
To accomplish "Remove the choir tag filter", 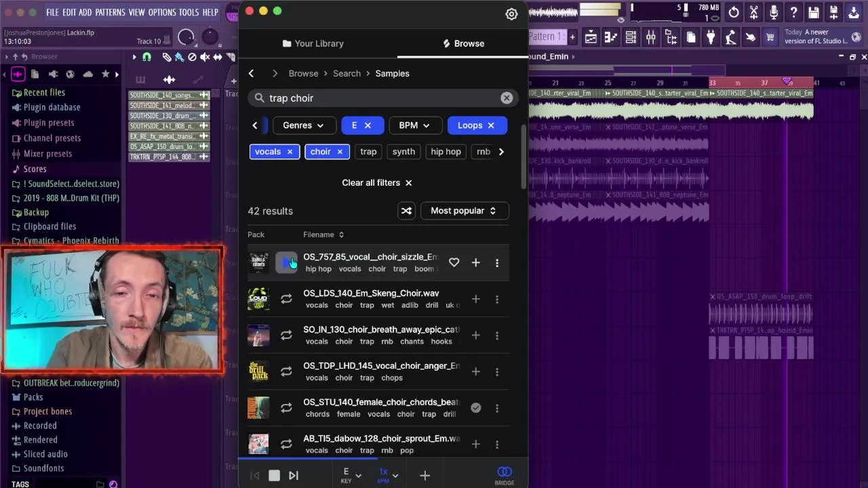I will click(x=340, y=152).
